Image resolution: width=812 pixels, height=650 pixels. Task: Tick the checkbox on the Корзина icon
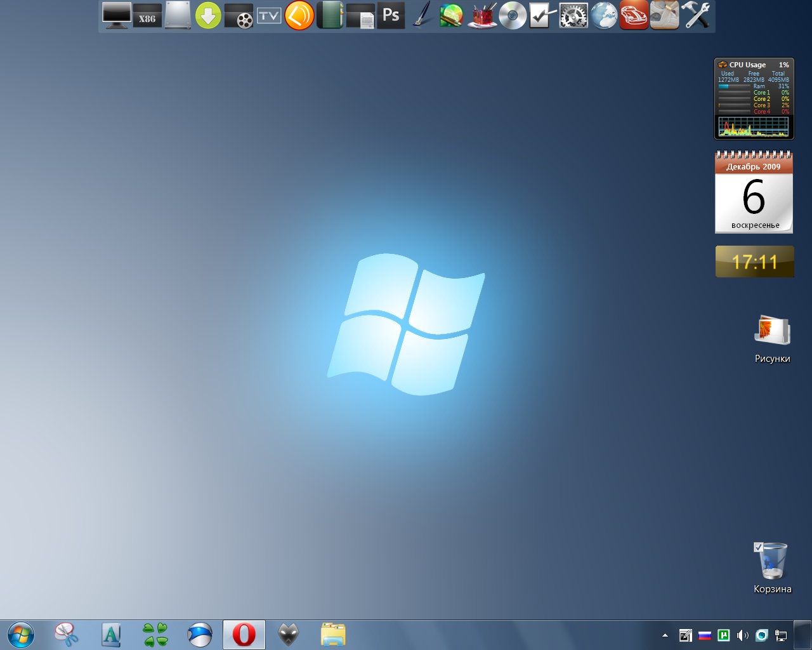coord(758,547)
